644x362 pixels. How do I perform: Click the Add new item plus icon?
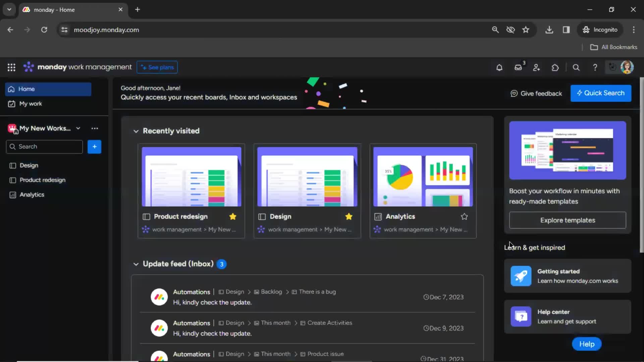[x=94, y=146]
